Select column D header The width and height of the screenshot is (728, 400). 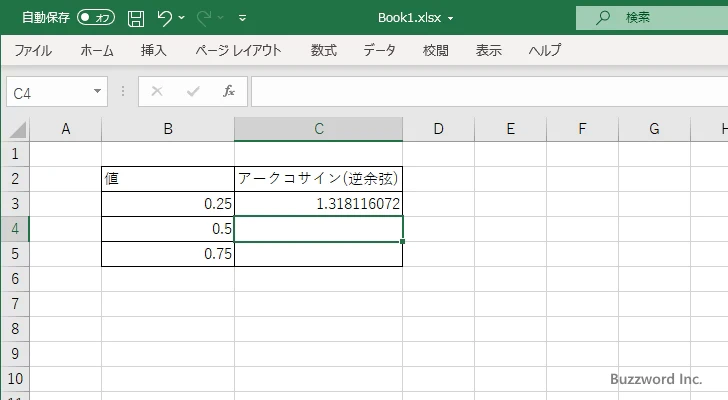(438, 129)
